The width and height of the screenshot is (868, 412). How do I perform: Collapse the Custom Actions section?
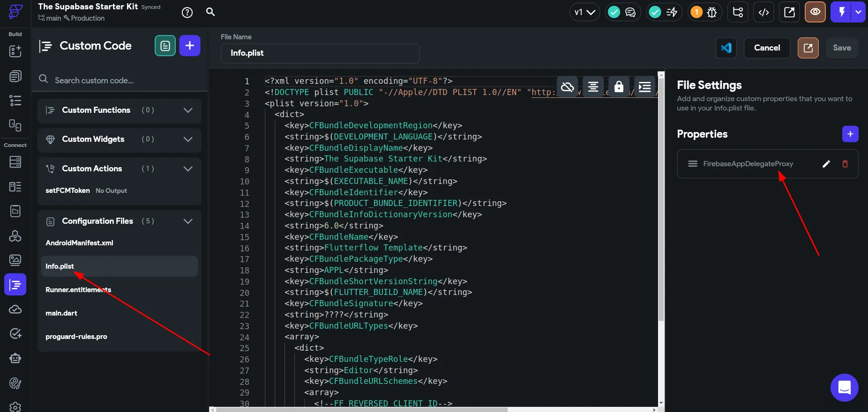coord(188,169)
